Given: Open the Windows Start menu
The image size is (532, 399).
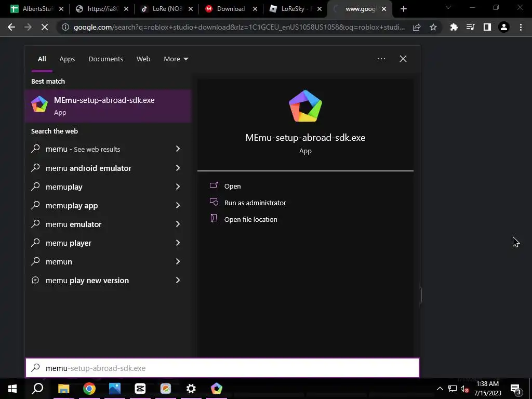Looking at the screenshot, I should click(12, 389).
